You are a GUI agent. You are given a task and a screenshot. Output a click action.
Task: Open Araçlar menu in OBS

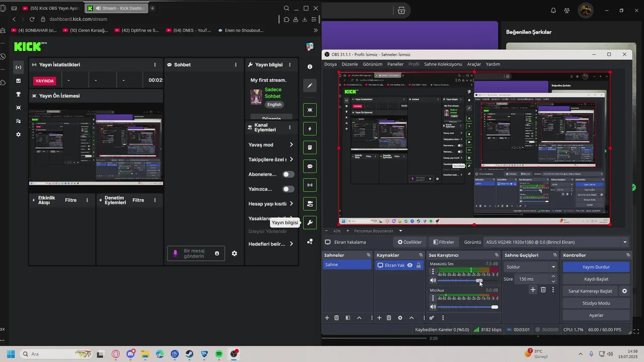coord(474,64)
